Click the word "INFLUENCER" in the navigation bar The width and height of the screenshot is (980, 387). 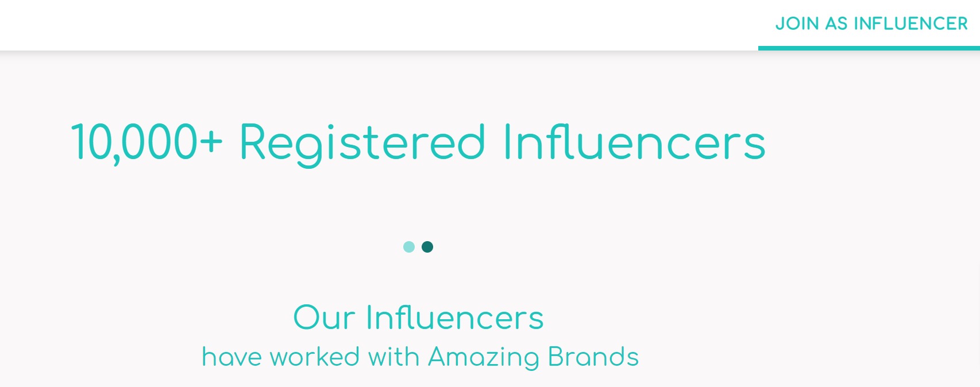click(910, 24)
